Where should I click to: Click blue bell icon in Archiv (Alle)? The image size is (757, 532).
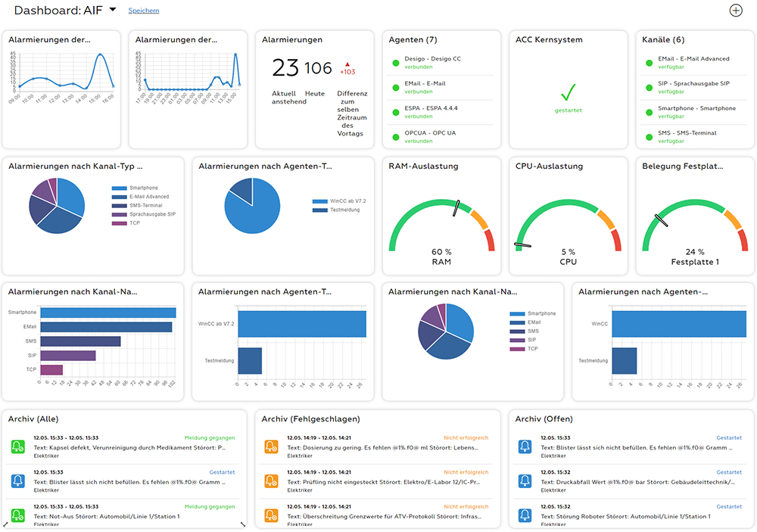point(18,481)
